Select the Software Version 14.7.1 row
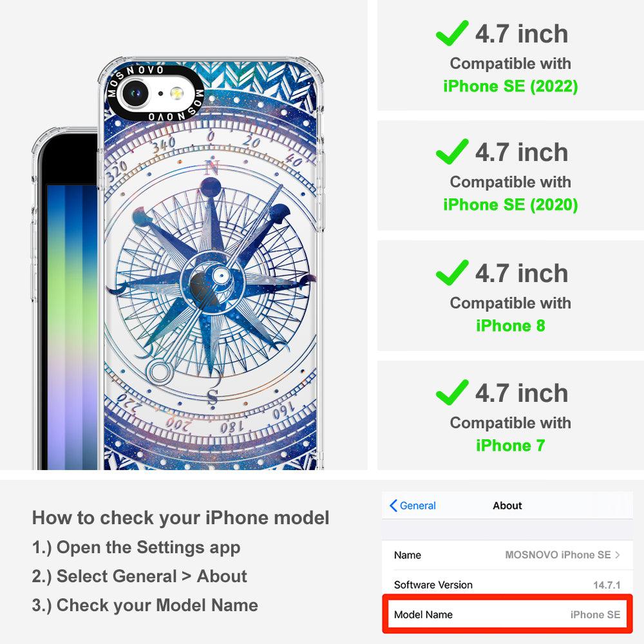Screen dimensions: 644x644 [507, 585]
